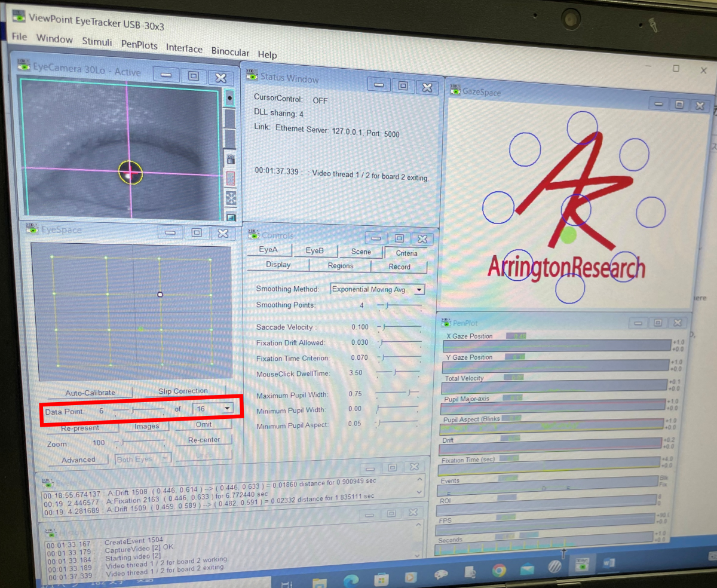Open Microsoft Word from the taskbar

[609, 563]
